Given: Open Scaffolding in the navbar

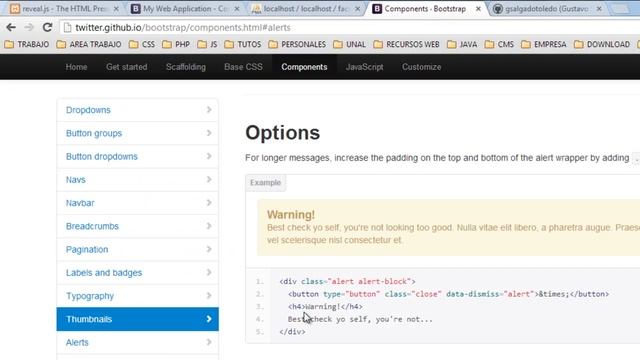Looking at the screenshot, I should point(186,67).
